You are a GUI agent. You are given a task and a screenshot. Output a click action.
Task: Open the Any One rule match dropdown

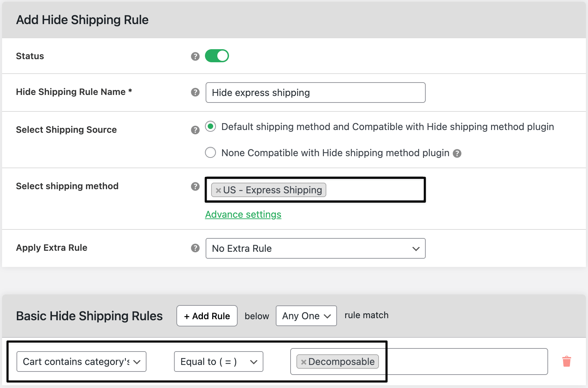(x=306, y=316)
